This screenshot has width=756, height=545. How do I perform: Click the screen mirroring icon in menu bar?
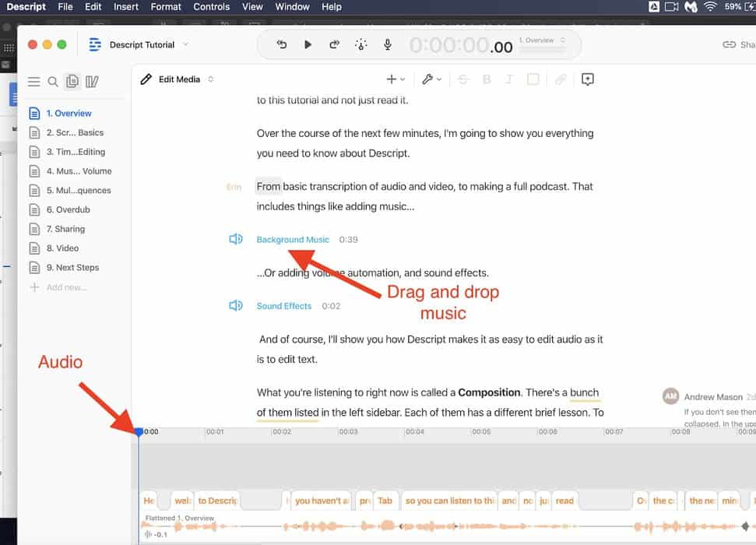pos(672,6)
